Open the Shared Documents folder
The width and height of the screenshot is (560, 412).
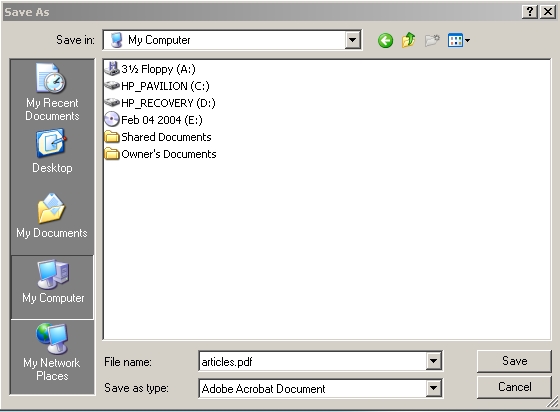click(x=158, y=137)
